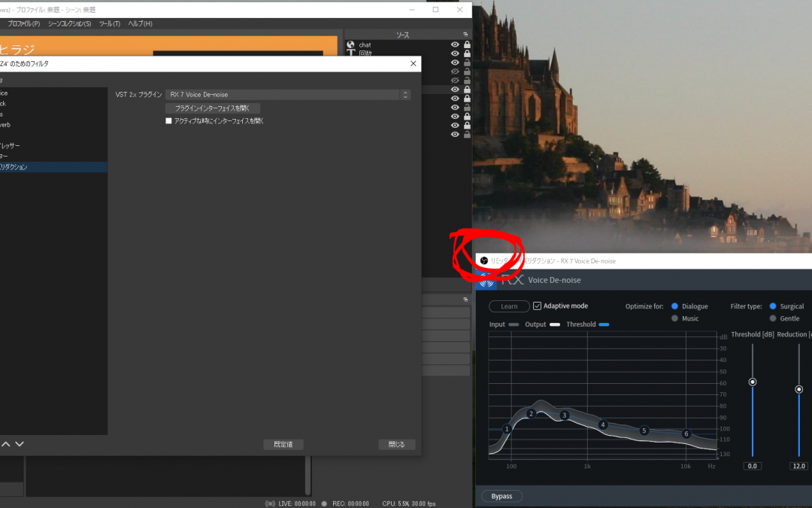Click the globe icon beside chat source
The width and height of the screenshot is (812, 508).
(x=350, y=45)
